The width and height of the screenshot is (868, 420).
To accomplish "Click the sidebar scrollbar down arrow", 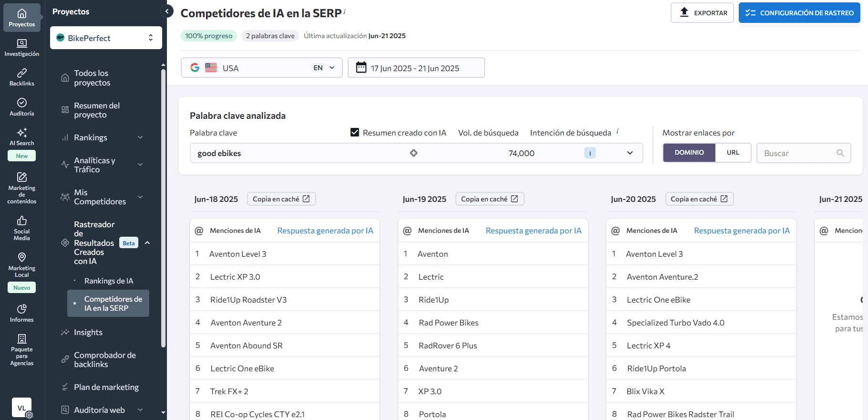I will tap(163, 412).
